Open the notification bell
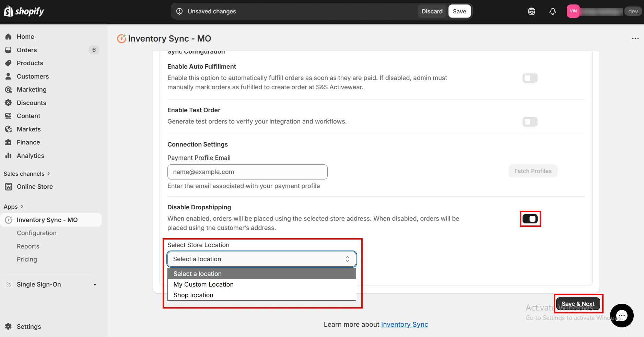This screenshot has width=644, height=337. pyautogui.click(x=552, y=11)
